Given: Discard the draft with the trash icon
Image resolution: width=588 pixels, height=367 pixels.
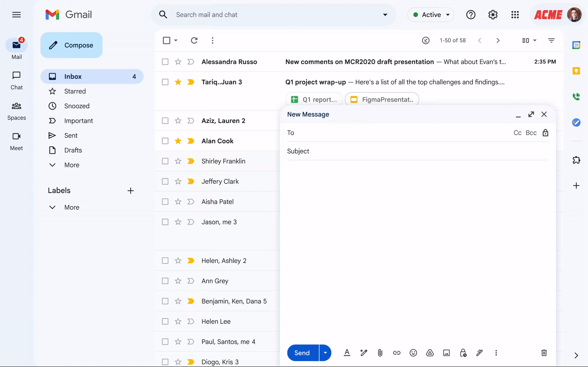Looking at the screenshot, I should point(544,353).
